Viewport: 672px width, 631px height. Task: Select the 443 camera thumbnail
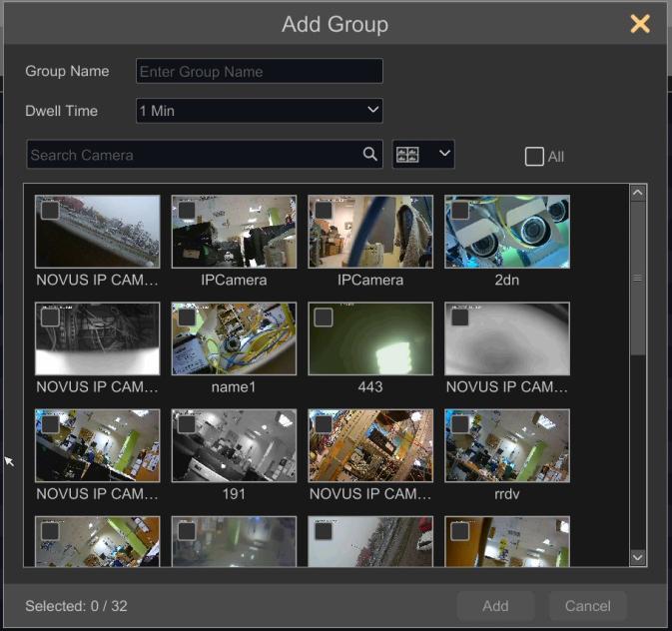(370, 338)
